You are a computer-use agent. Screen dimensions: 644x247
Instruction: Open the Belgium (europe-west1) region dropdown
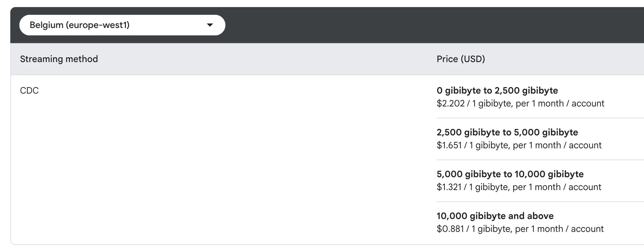pos(122,25)
